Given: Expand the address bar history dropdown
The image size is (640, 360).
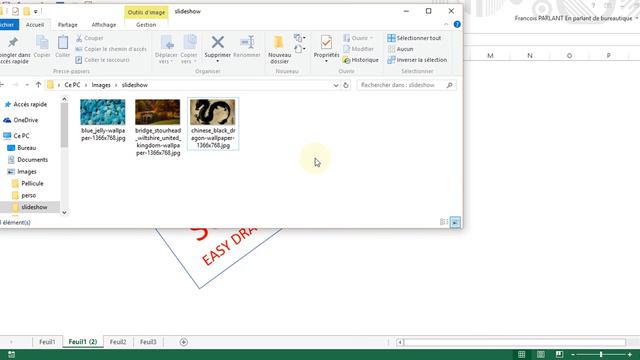Looking at the screenshot, I should [x=336, y=85].
